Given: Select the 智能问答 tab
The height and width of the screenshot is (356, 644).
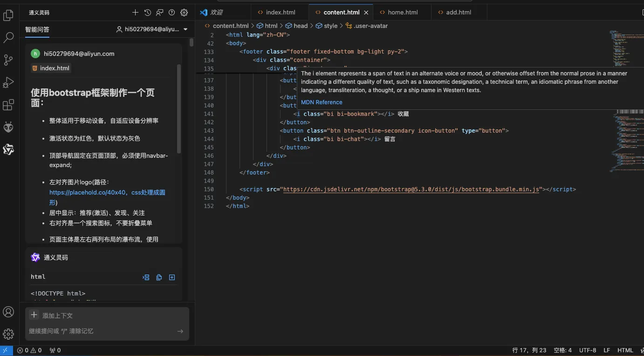Looking at the screenshot, I should 37,29.
